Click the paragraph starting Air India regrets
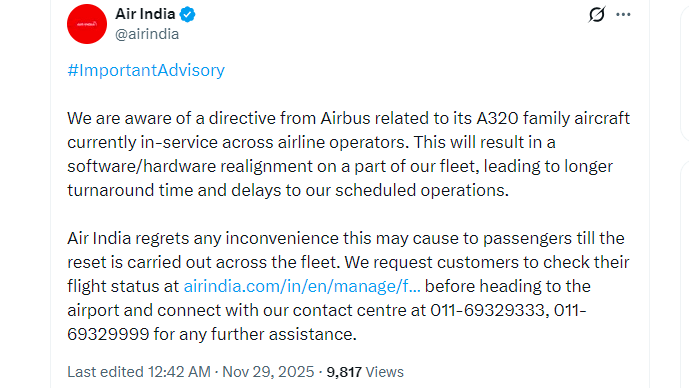 pos(348,286)
